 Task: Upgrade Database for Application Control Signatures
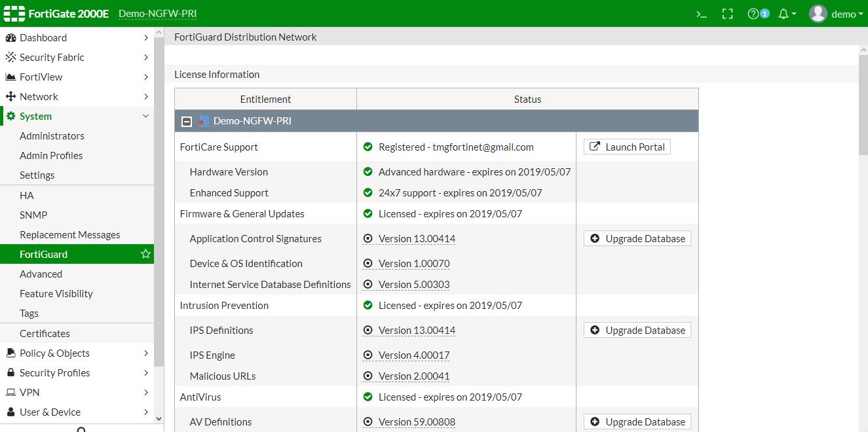click(637, 239)
